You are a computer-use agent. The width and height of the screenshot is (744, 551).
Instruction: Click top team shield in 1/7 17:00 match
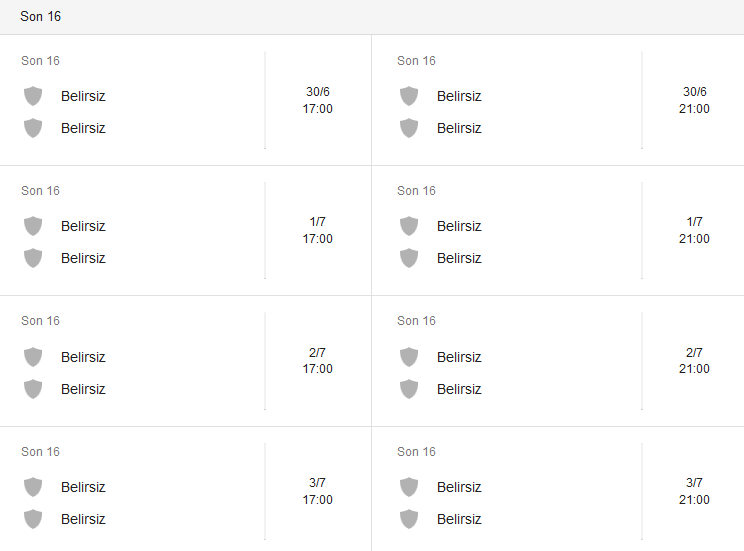point(33,226)
